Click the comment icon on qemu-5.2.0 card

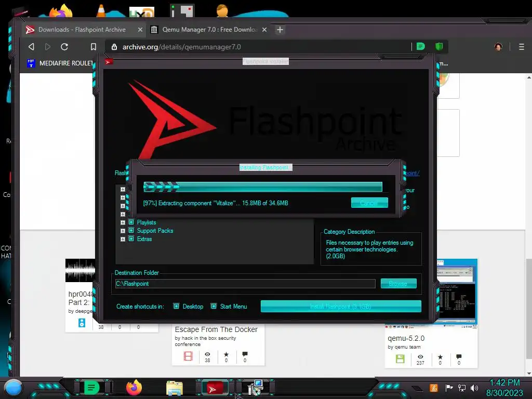coord(459,356)
